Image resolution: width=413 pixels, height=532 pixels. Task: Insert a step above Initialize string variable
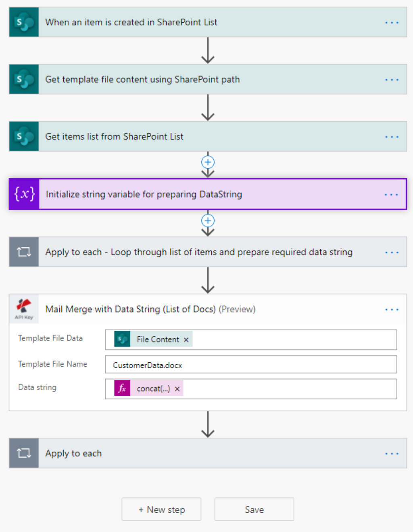click(x=208, y=163)
